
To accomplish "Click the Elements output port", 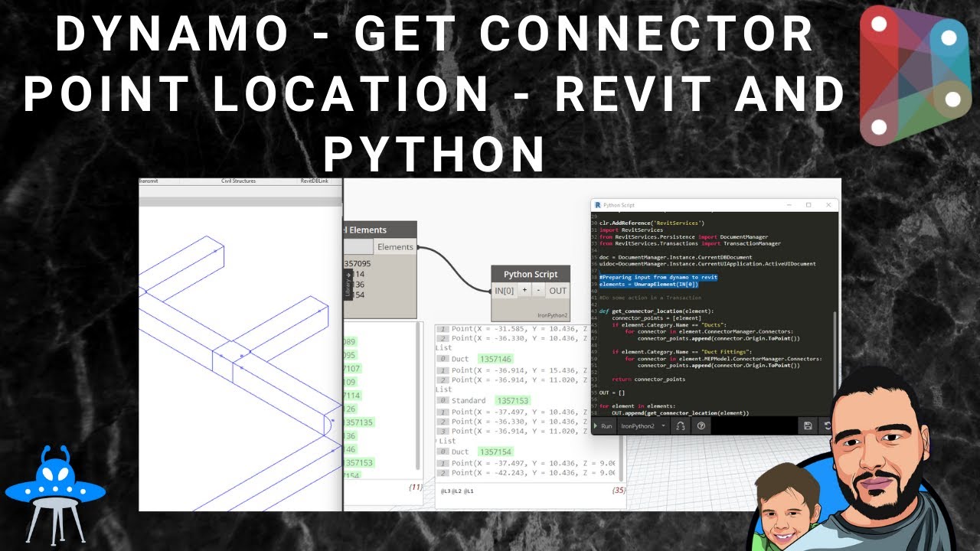I will [395, 246].
